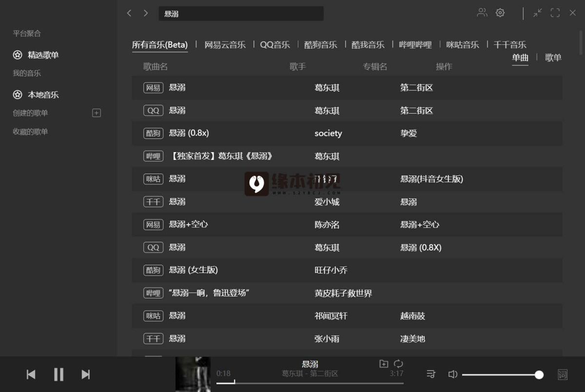Enter fullscreen with the expand icon

coord(555,13)
